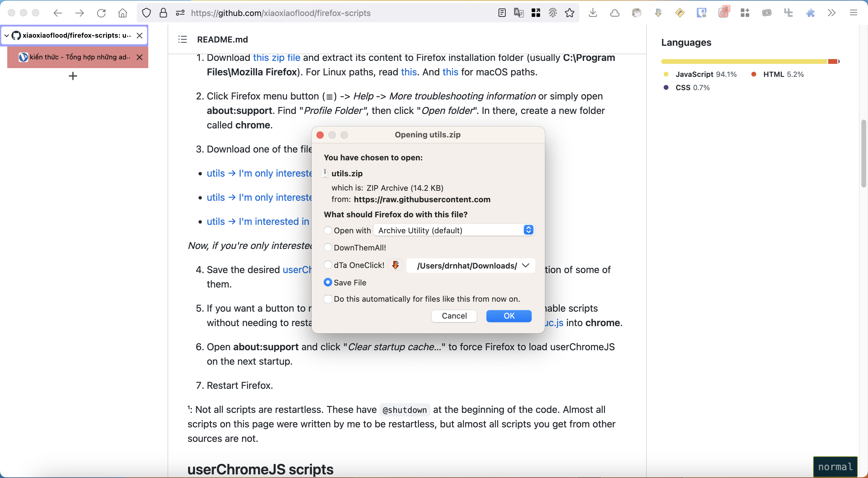Open a new tab with the plus button

point(73,76)
